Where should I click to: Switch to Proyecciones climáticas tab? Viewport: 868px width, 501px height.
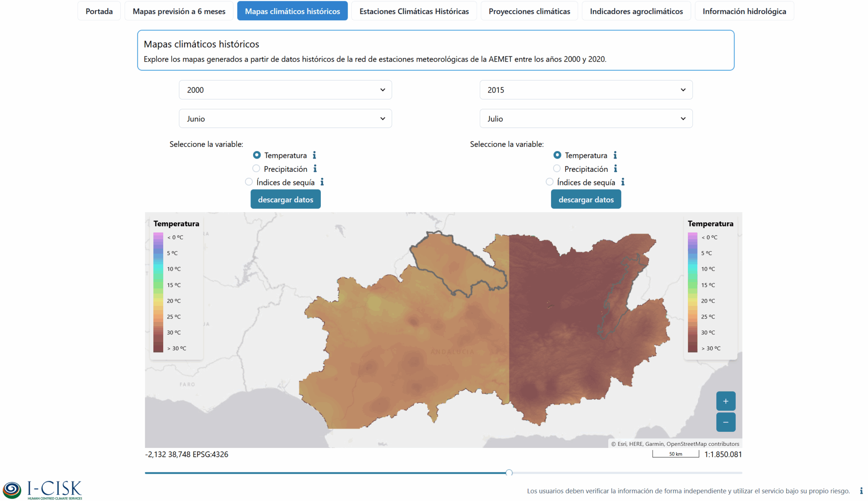click(x=529, y=11)
